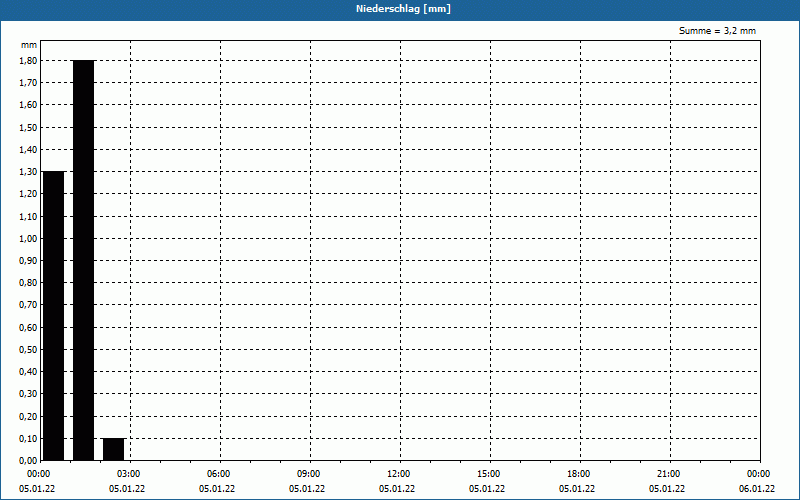Click the mm unit label above axis

coord(29,45)
